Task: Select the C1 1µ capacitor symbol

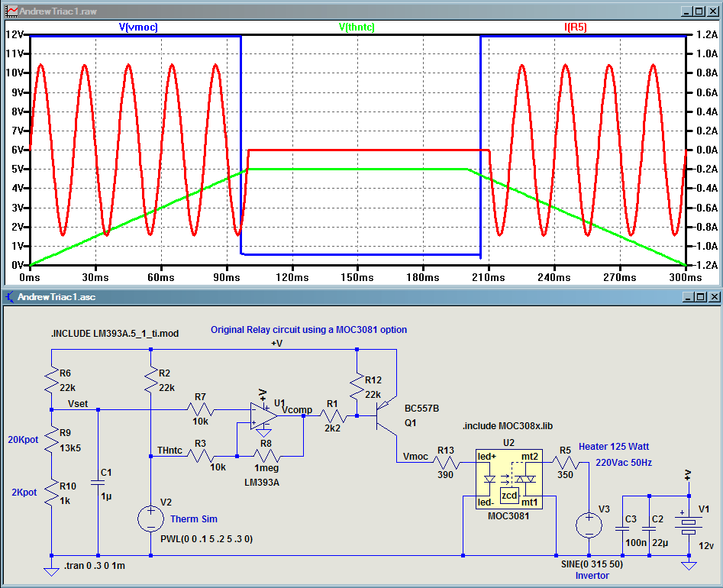Action: 98,483
